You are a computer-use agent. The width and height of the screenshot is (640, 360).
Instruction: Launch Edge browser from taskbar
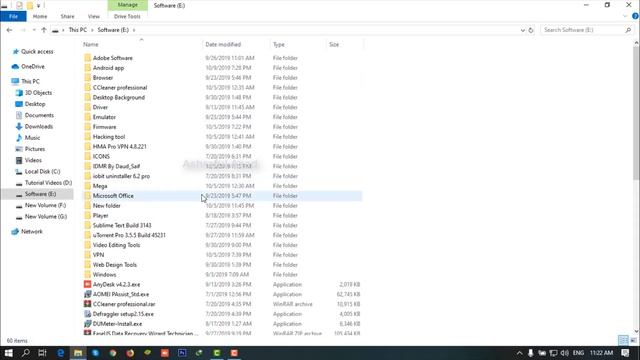click(60, 353)
